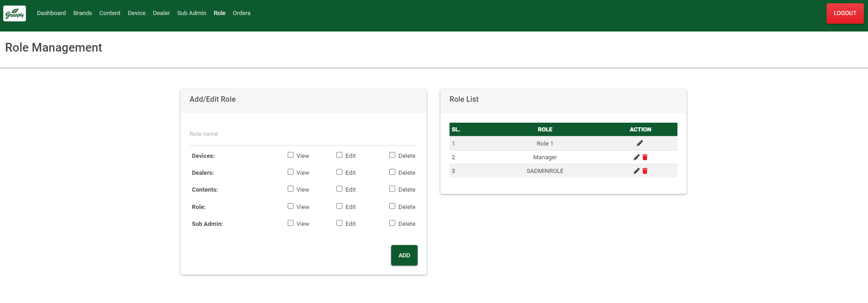Edit the Manager role pencil icon
Viewport: 868px width, 303px height.
pyautogui.click(x=636, y=157)
